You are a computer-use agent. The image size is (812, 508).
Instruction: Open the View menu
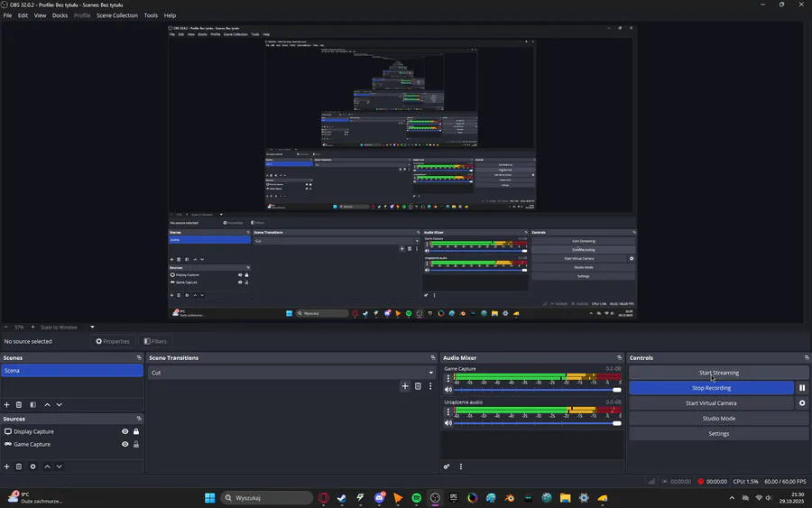coord(40,15)
